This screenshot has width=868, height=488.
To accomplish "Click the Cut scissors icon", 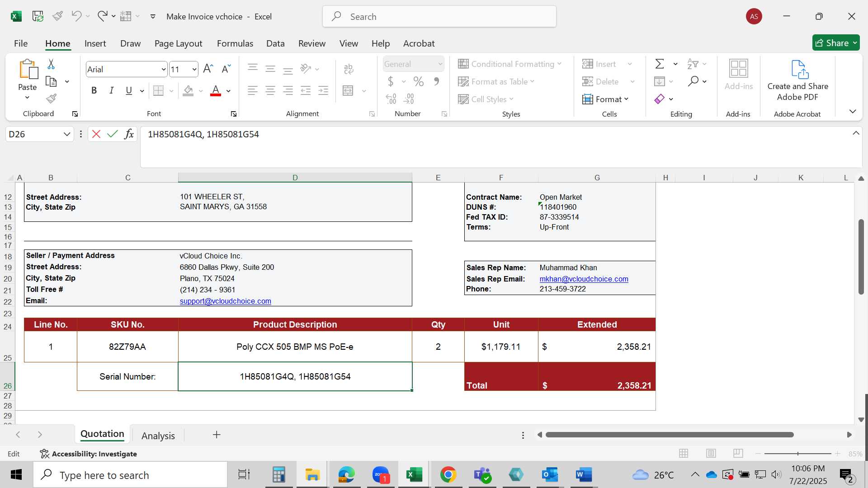I will pos(51,65).
